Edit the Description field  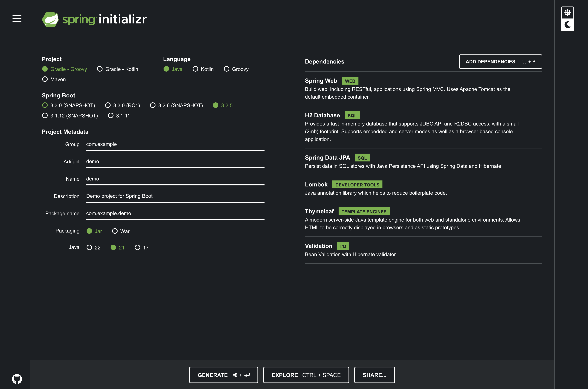(x=175, y=196)
